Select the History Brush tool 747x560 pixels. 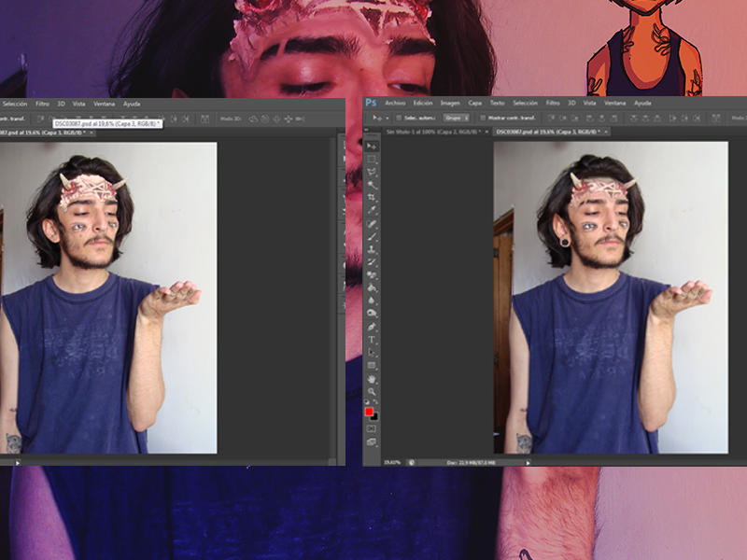click(372, 262)
